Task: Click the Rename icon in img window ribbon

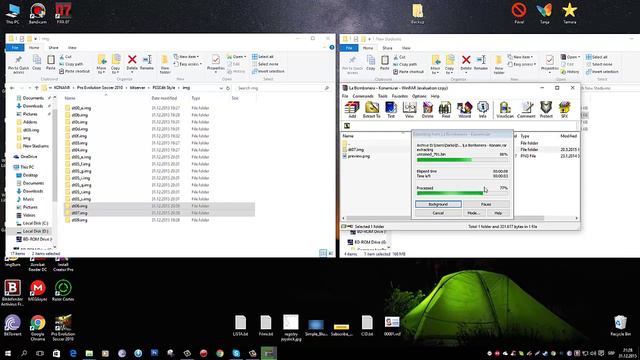Action: tap(147, 62)
